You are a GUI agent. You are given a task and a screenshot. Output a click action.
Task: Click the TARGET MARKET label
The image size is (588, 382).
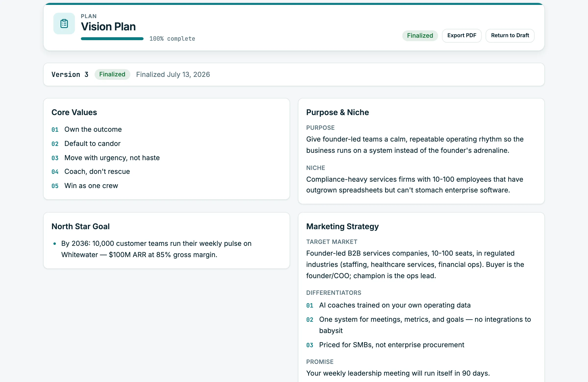click(x=331, y=242)
